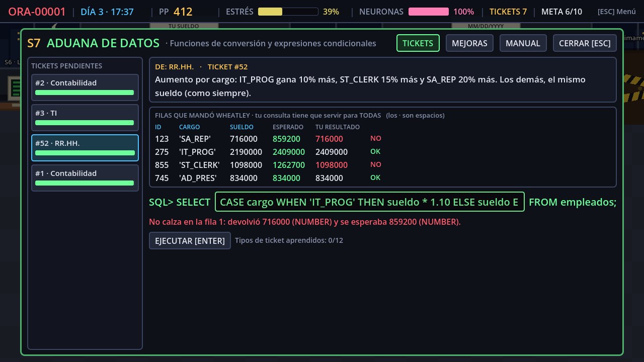Screen dimensions: 644x362
Task: Click the 'AD_PRES' cargo cell
Action: coord(198,178)
